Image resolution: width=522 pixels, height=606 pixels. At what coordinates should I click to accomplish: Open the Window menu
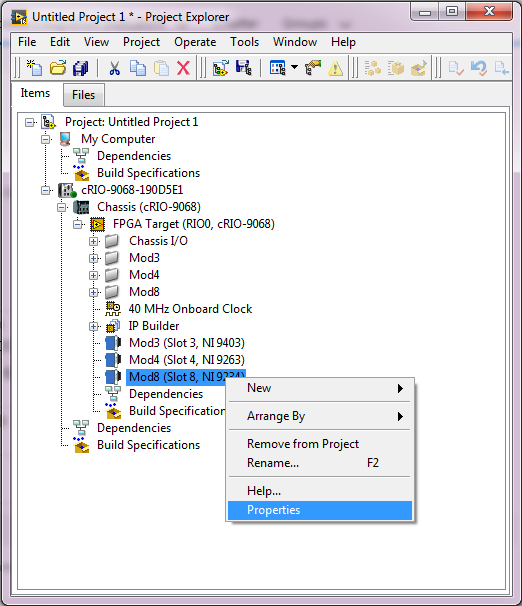295,42
